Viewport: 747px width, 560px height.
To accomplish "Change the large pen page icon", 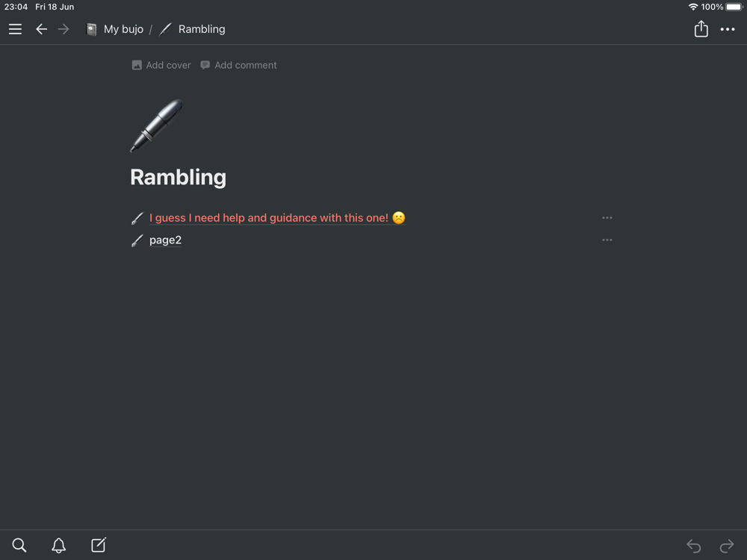I will pos(156,125).
